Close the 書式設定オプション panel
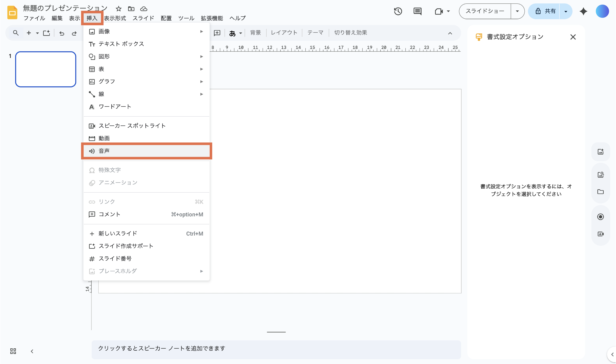 573,37
